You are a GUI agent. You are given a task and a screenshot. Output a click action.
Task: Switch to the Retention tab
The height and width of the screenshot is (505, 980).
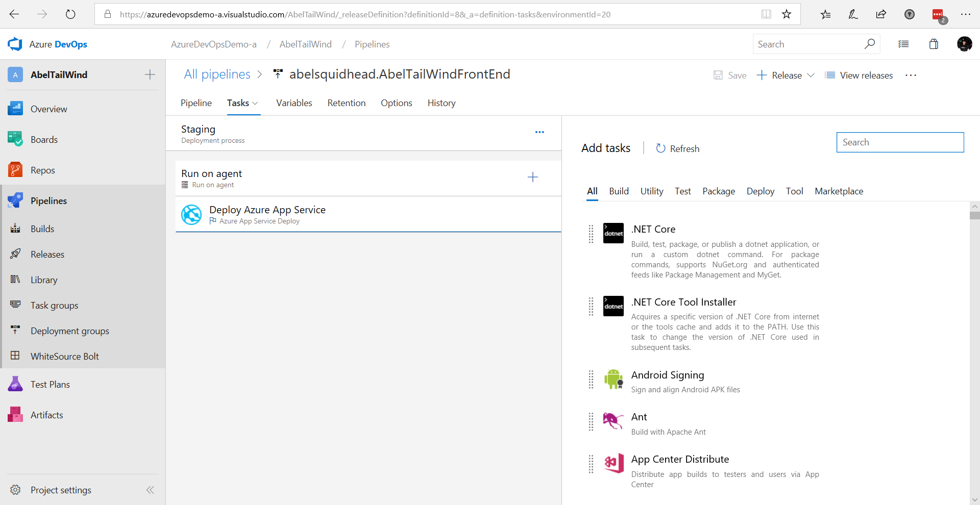(347, 103)
